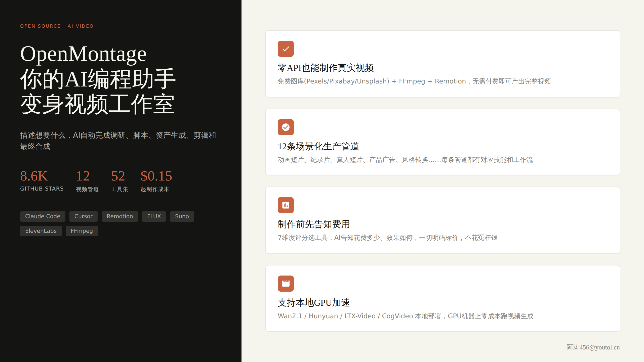Click the $0.15 cost figure

pos(156,176)
